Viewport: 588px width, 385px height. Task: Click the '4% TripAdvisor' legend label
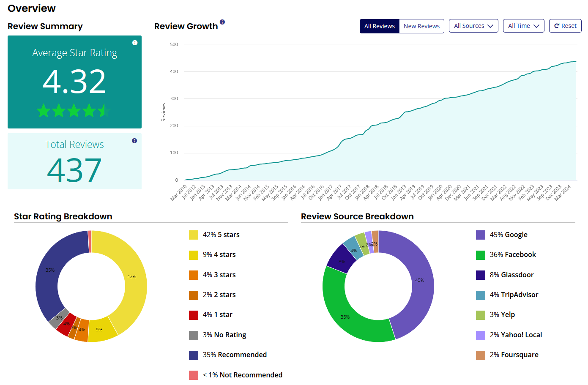[514, 295]
